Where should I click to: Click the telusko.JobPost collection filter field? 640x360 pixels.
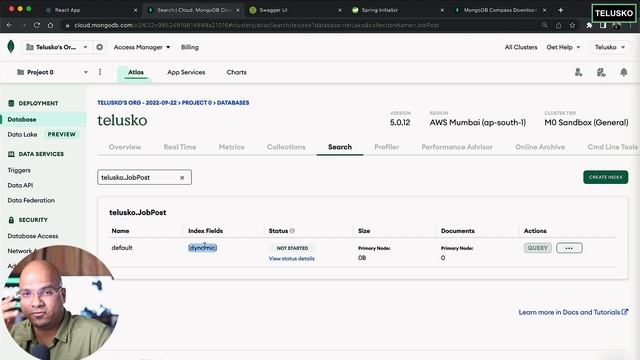[144, 178]
